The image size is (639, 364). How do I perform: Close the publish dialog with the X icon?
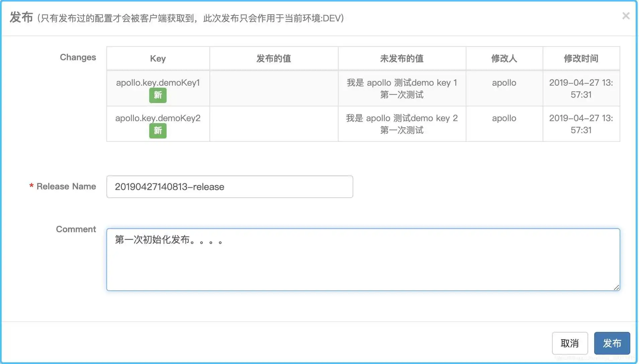pyautogui.click(x=626, y=16)
